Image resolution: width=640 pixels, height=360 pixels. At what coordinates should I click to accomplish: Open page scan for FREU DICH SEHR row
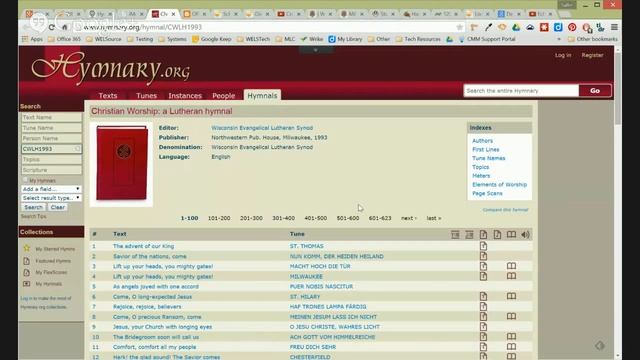coord(511,347)
